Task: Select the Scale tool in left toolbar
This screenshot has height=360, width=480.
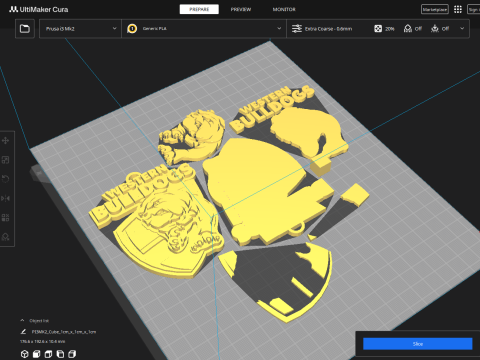Action: (5, 160)
